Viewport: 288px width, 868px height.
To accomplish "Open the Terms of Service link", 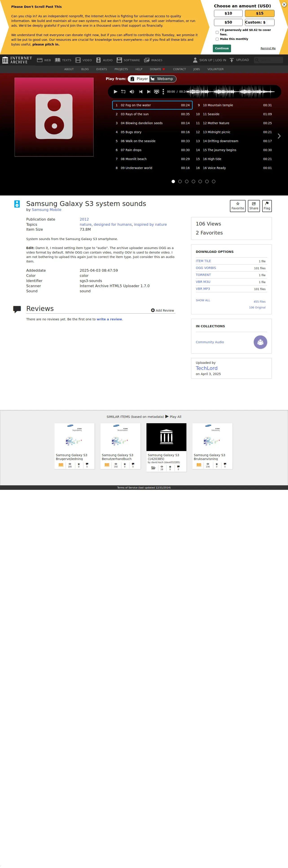I will tap(144, 488).
